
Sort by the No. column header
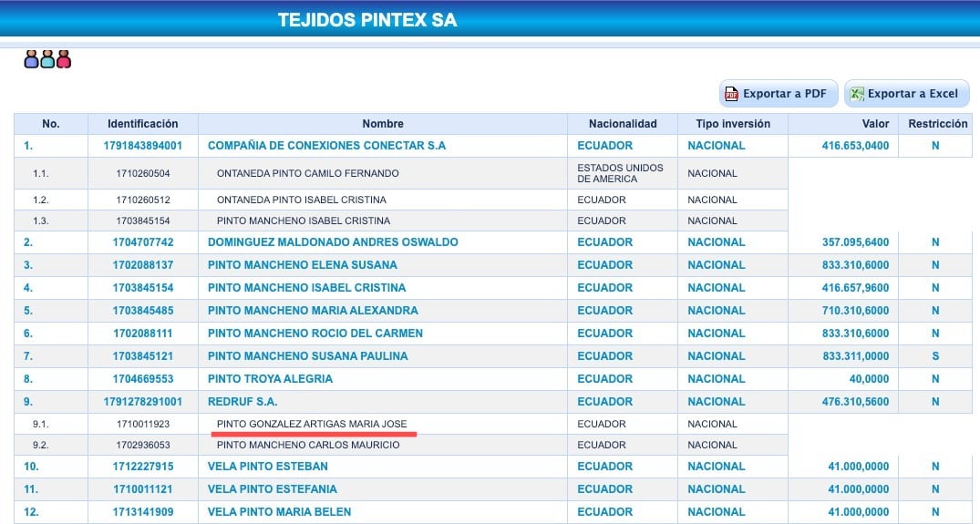point(51,124)
